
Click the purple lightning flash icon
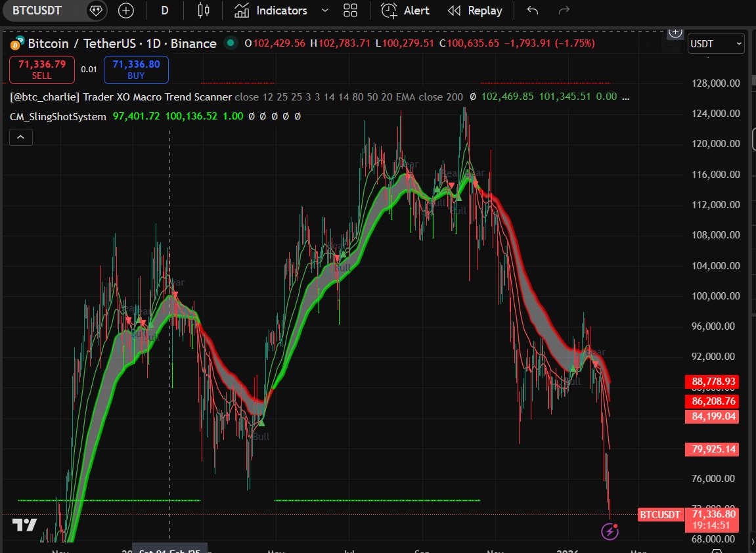point(610,531)
